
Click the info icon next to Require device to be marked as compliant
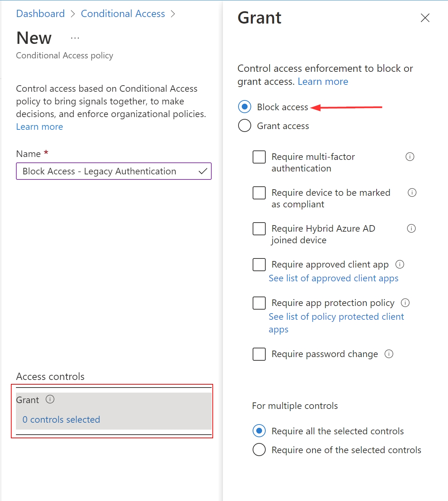[x=412, y=192]
